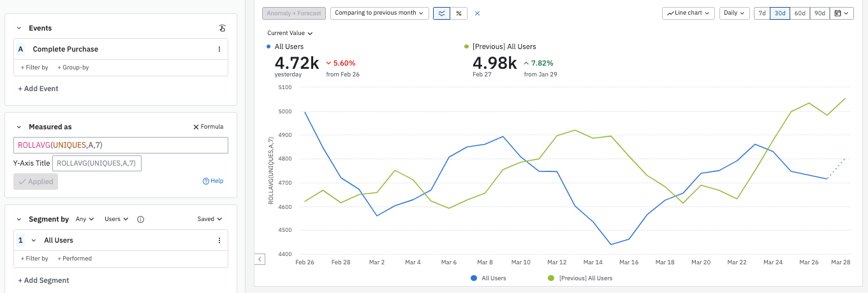The width and height of the screenshot is (868, 293).
Task: Click the green Previous All Users legend swatch
Action: tap(551, 278)
